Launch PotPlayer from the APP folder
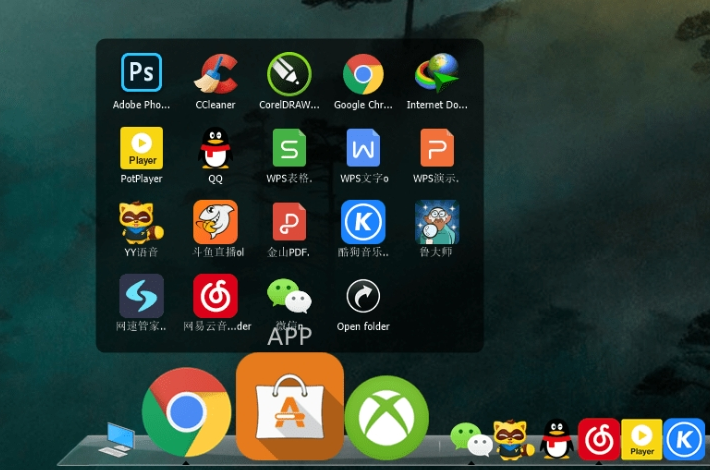This screenshot has height=470, width=710. click(141, 148)
